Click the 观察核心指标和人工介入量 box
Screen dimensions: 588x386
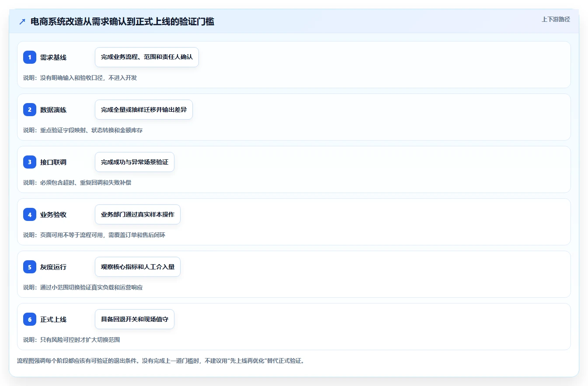tap(138, 267)
